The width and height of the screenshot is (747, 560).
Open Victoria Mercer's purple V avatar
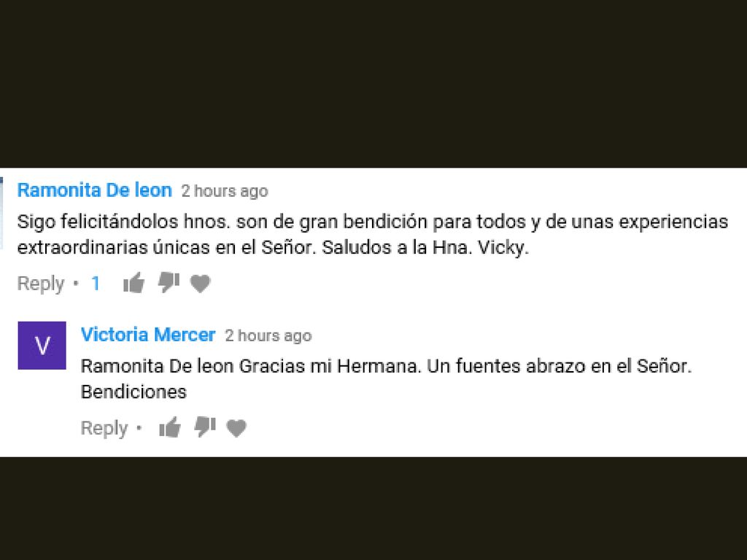point(42,345)
